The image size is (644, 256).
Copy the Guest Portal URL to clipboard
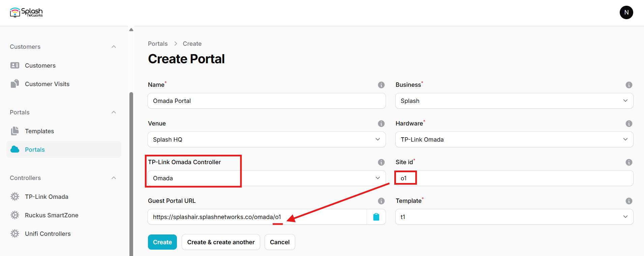(376, 217)
